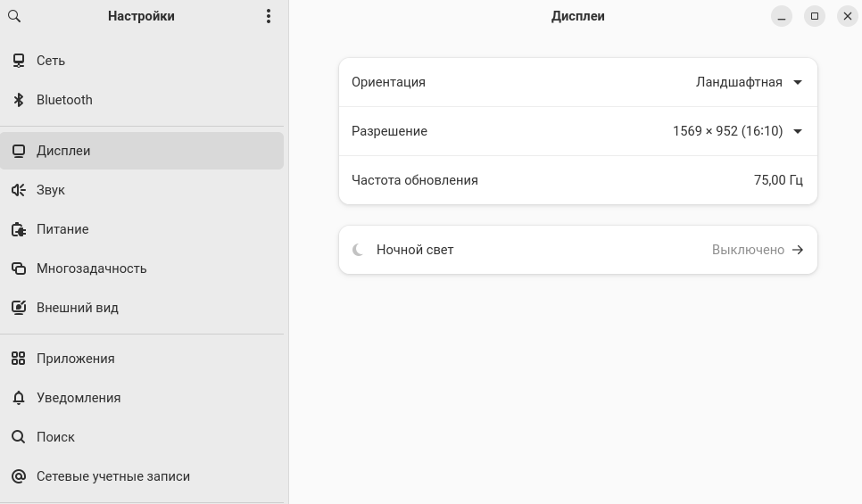Select the Displays item in the sidebar
This screenshot has height=504, width=862.
click(x=63, y=151)
